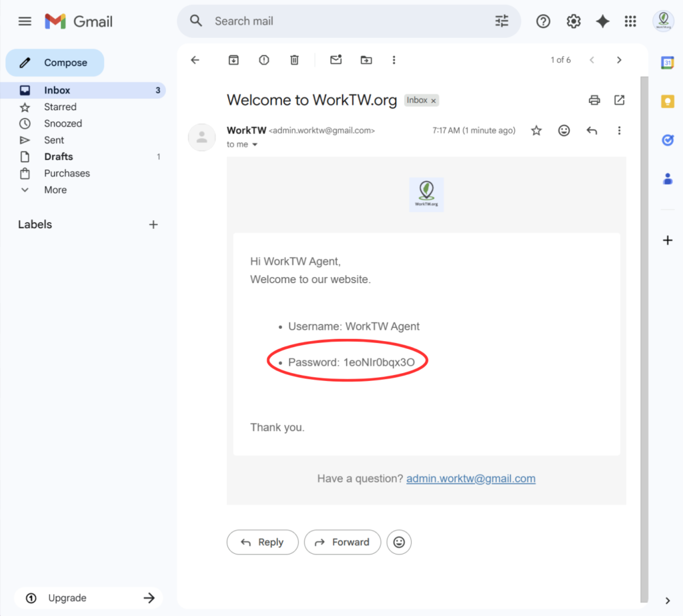Mark the email as unread
The width and height of the screenshot is (683, 616).
336,60
